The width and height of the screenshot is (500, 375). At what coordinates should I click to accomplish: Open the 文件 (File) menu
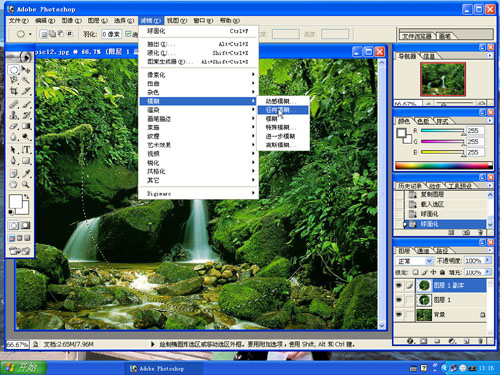coord(18,21)
